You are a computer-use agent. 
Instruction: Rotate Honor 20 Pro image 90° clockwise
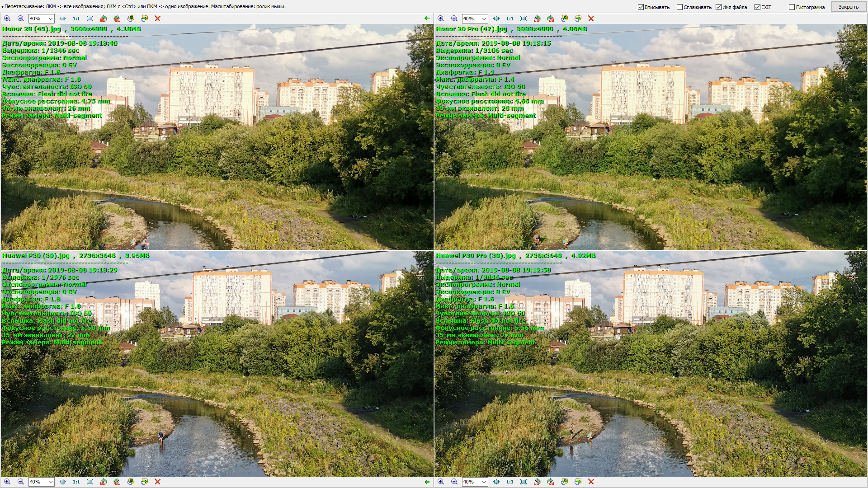coord(551,19)
